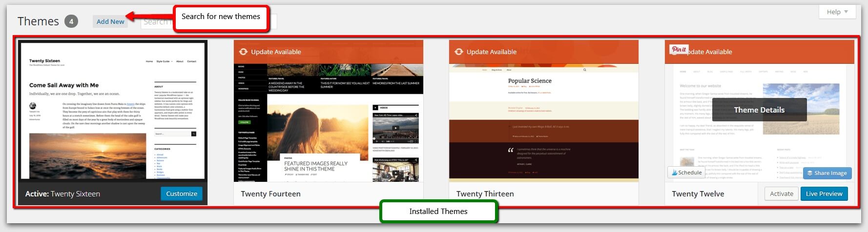This screenshot has height=232, width=868.
Task: Click the Update Available text on Twenty Fourteen
Action: 276,52
